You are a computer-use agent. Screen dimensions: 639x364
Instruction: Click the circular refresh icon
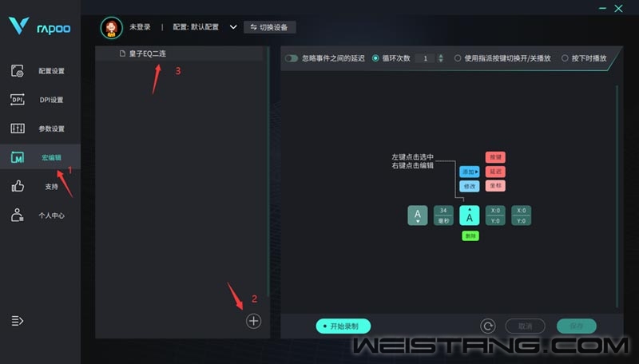point(488,326)
